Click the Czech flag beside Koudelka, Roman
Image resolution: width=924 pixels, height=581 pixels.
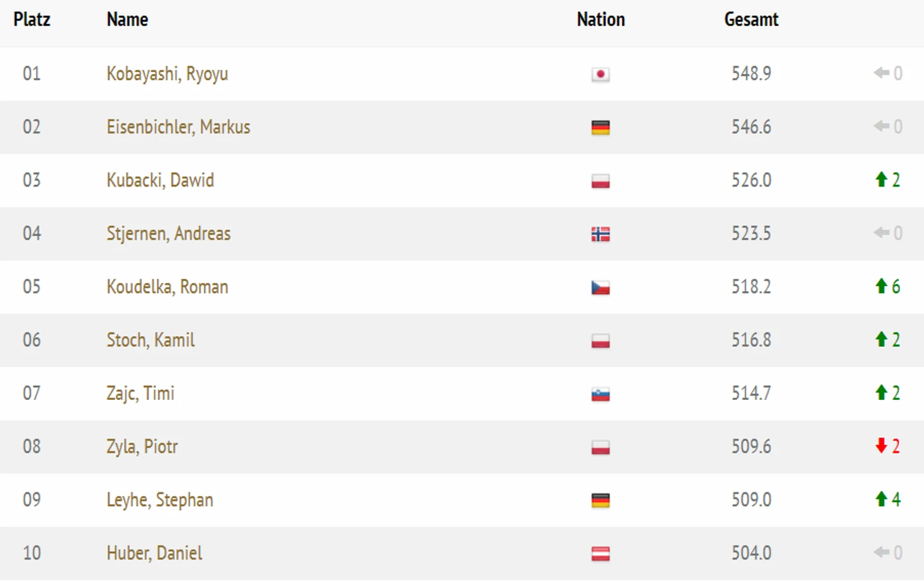click(x=600, y=287)
